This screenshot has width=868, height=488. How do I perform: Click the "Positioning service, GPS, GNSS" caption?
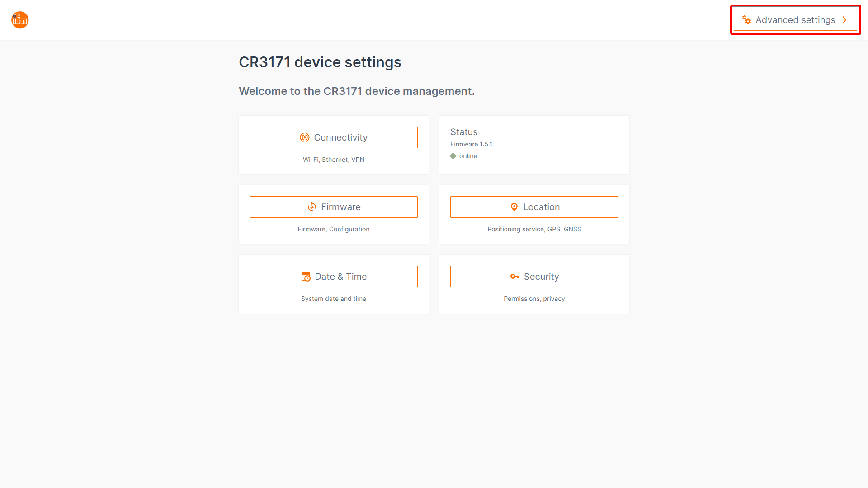click(534, 229)
